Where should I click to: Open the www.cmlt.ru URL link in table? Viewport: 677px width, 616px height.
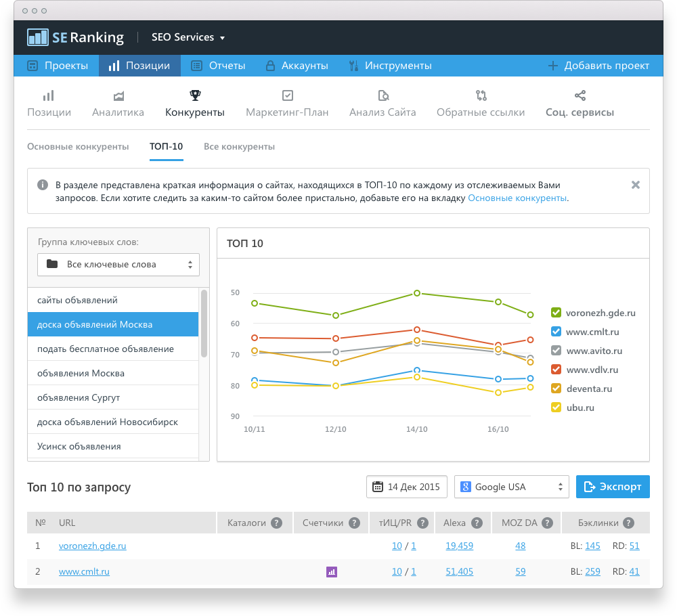coord(84,571)
